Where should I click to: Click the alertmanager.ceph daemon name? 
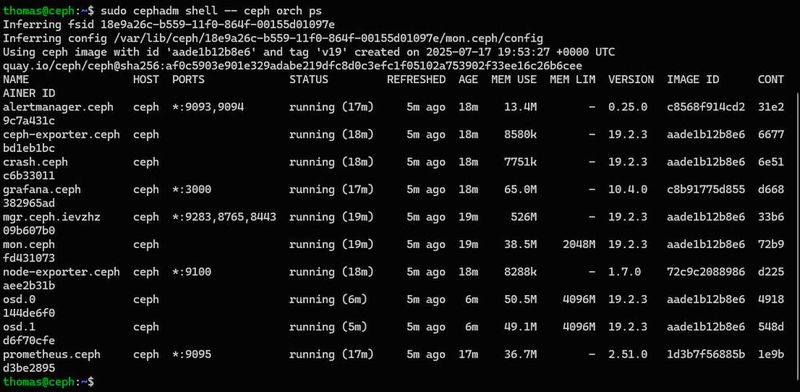[x=58, y=107]
